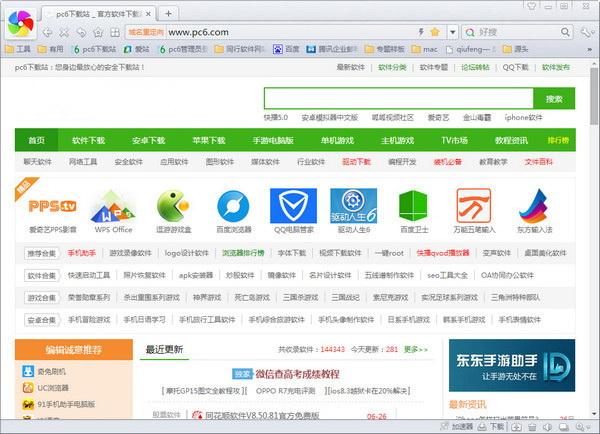Select the 苹果下载 nav tab
Image resolution: width=600 pixels, height=434 pixels.
[209, 140]
